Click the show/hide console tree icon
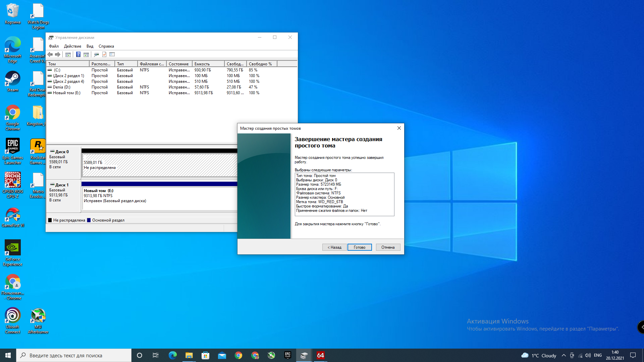The height and width of the screenshot is (362, 644). click(x=68, y=55)
